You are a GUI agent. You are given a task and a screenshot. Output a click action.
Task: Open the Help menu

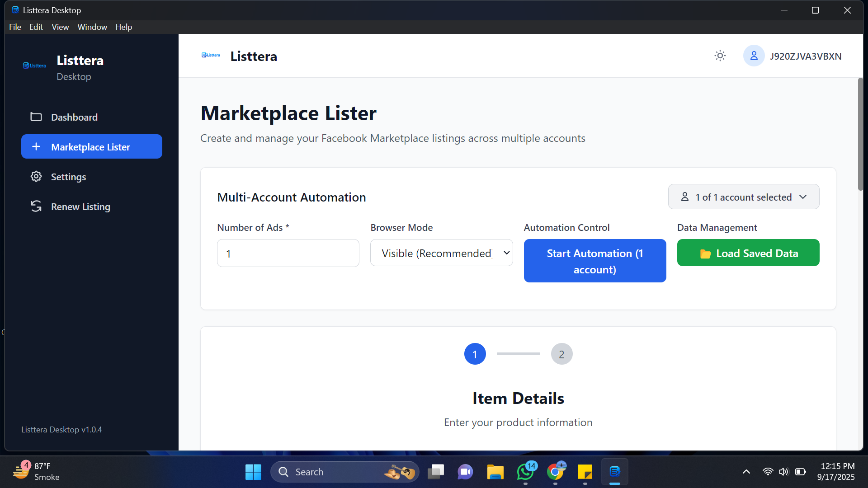tap(123, 27)
